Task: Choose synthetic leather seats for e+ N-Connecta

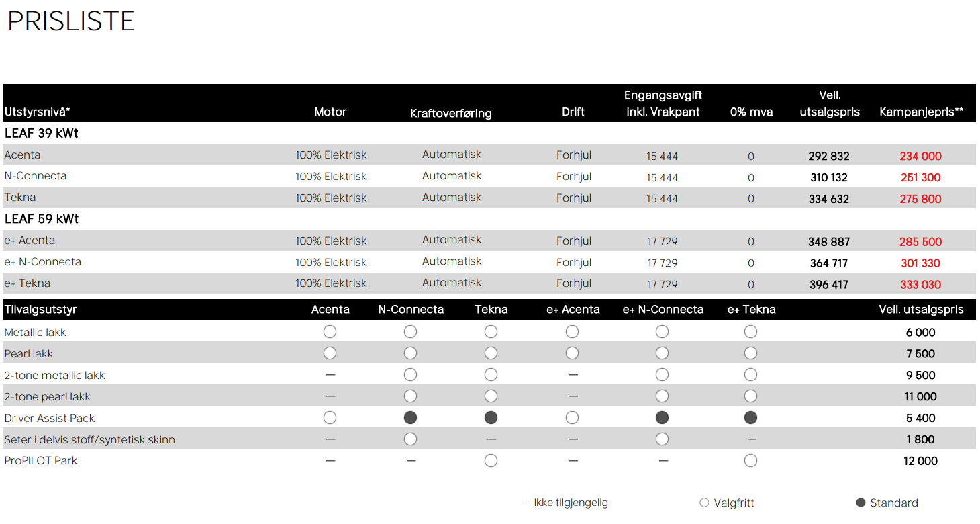Action: (x=663, y=439)
